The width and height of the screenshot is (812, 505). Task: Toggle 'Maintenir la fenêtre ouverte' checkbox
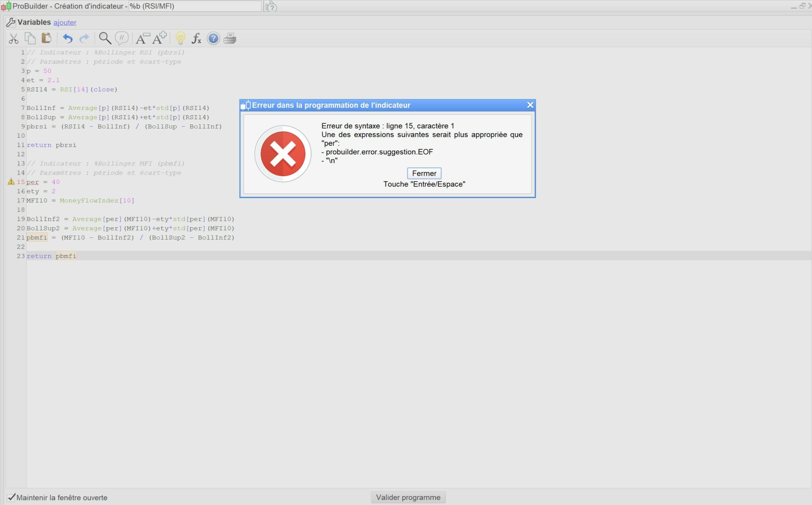pos(11,497)
